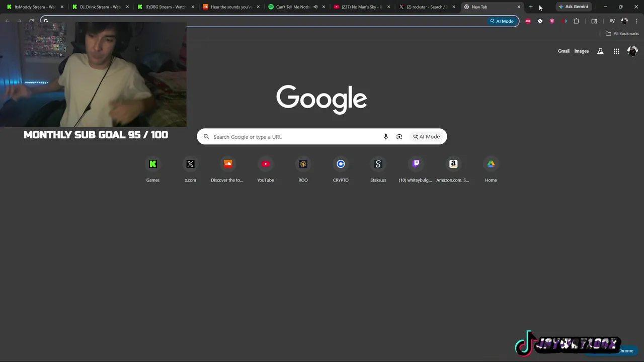
Task: Open the Stake.us shortcut
Action: tap(378, 170)
